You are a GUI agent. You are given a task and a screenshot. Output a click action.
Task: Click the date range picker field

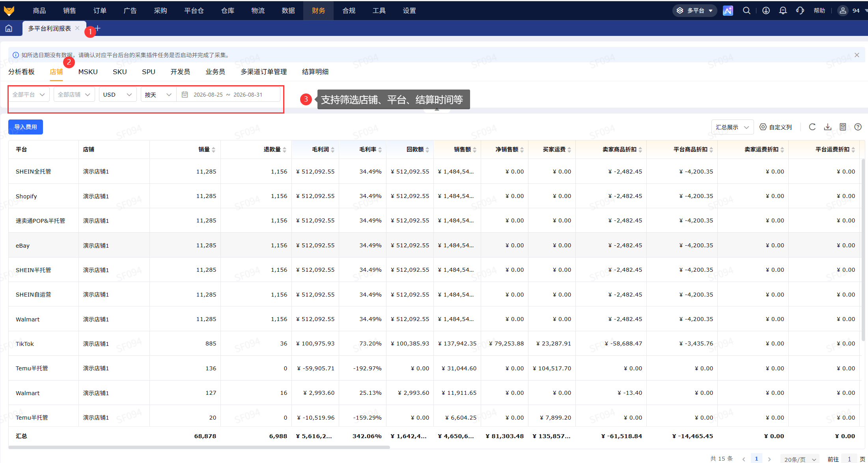pos(228,95)
